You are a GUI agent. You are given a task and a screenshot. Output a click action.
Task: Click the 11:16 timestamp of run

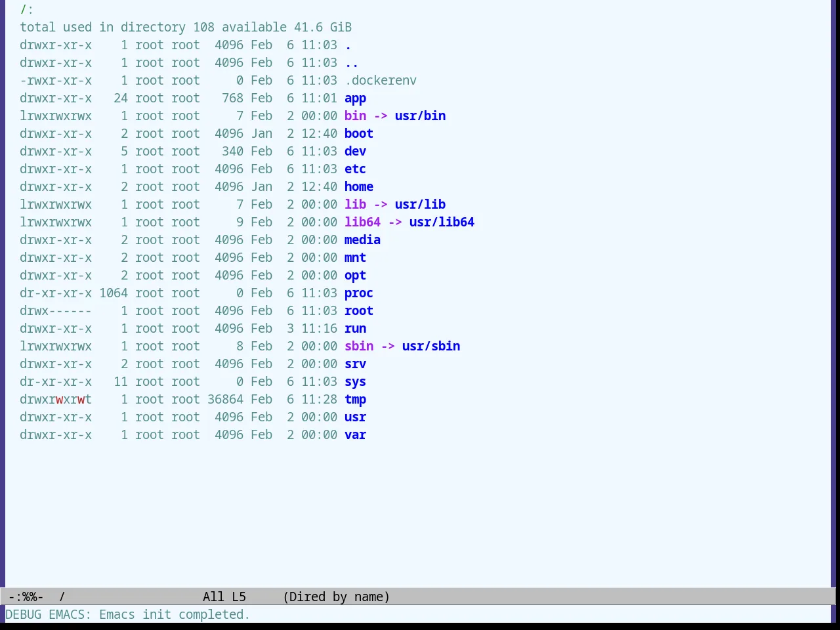pyautogui.click(x=319, y=329)
